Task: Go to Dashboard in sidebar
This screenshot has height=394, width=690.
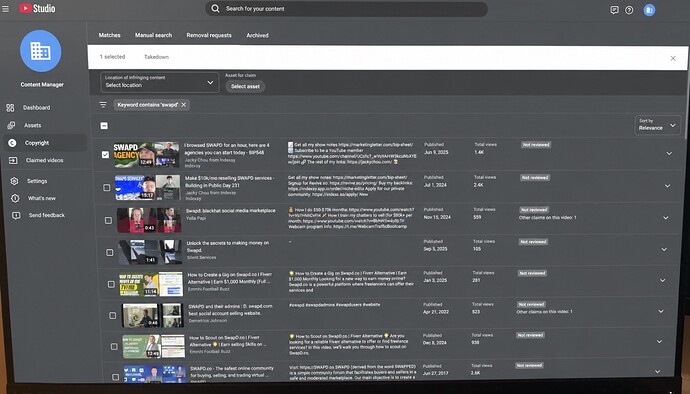Action: pos(37,107)
